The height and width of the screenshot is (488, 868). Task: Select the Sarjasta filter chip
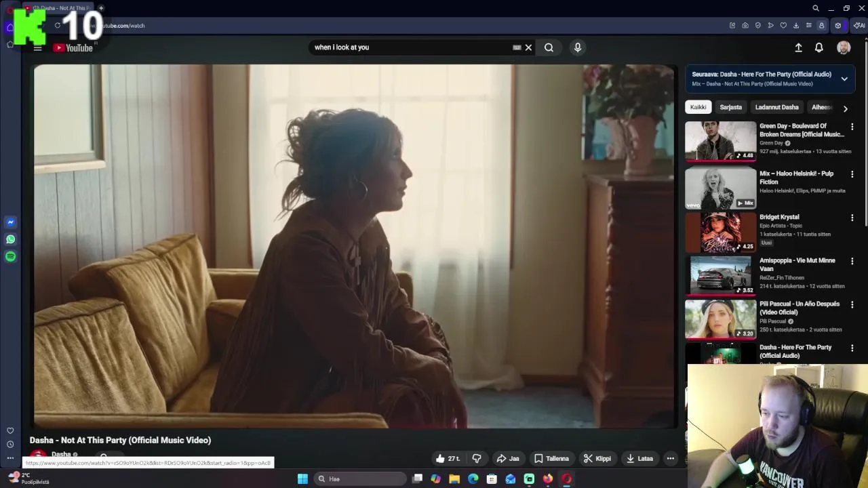[x=730, y=107]
